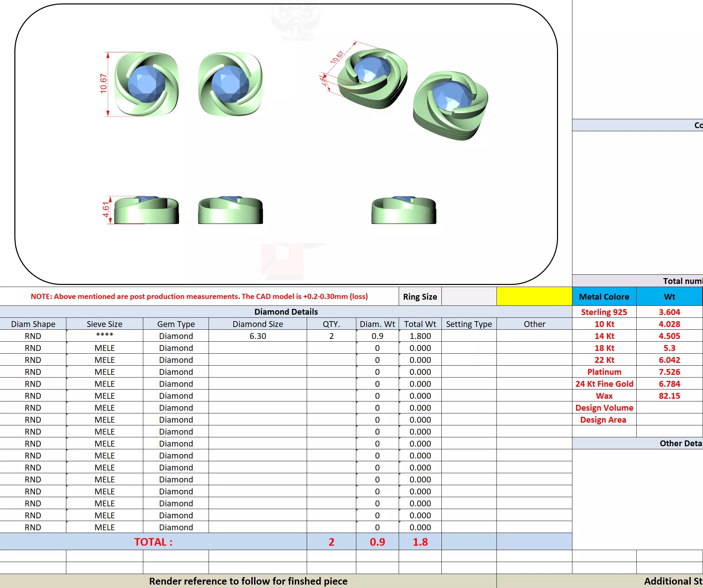Select the 4.028 weight value

[x=669, y=324]
